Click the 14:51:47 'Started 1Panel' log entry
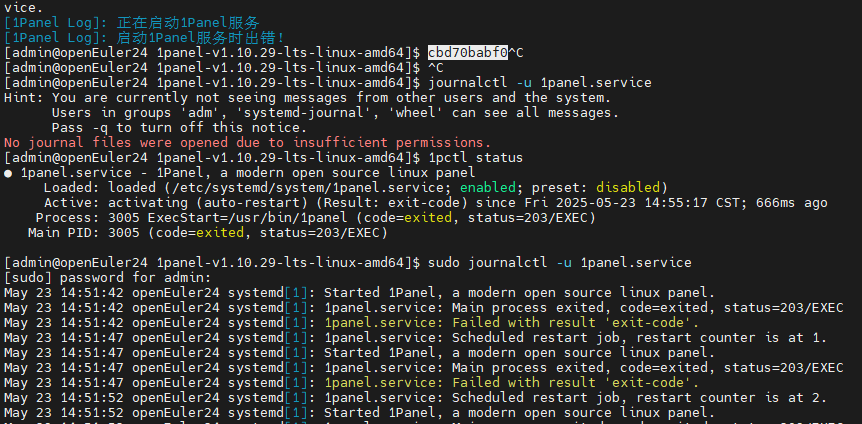This screenshot has width=862, height=424. pyautogui.click(x=360, y=353)
